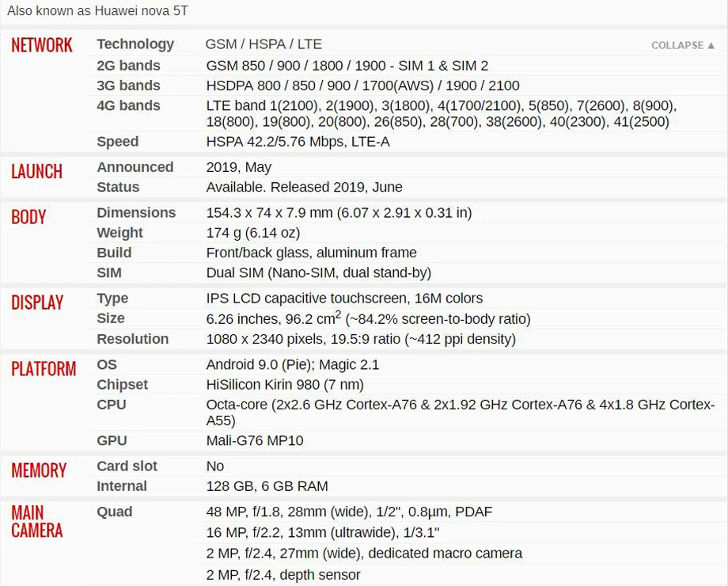Image resolution: width=728 pixels, height=586 pixels.
Task: Click the Build label
Action: (114, 253)
